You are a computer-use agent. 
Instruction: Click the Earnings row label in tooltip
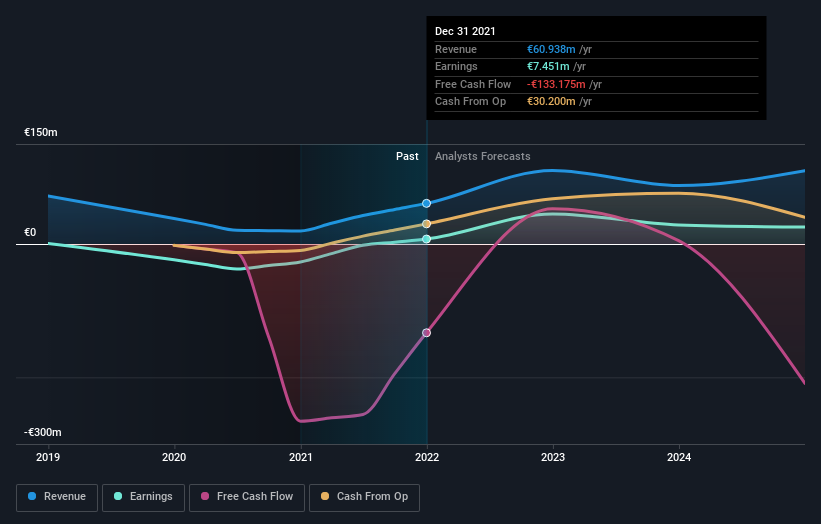[x=456, y=66]
